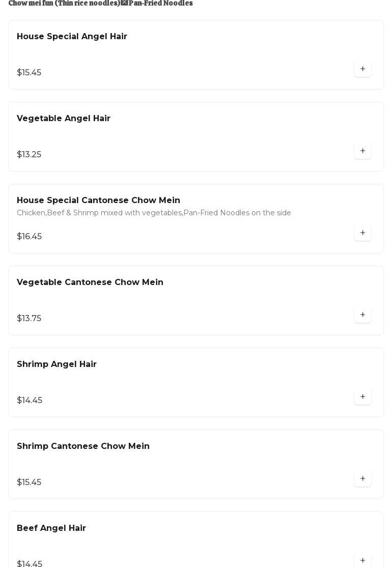Open House Special Angel Hair item title
This screenshot has width=392, height=567.
72,37
